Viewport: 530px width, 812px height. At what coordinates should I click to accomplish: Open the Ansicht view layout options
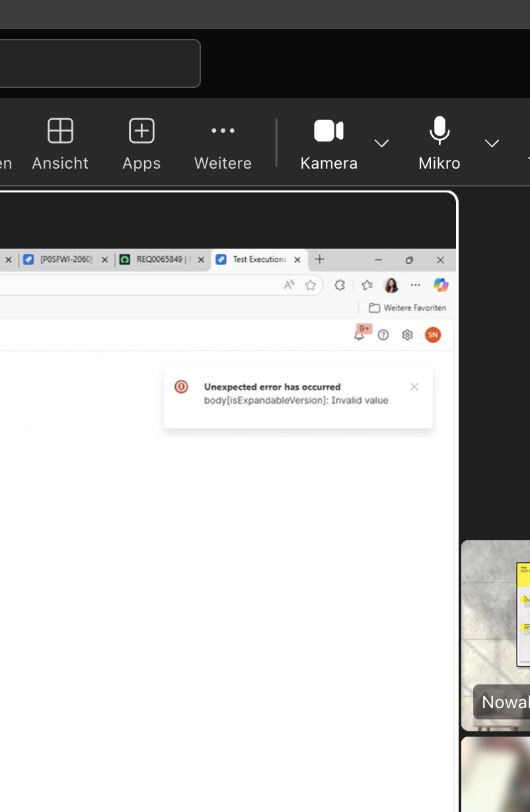pos(60,143)
